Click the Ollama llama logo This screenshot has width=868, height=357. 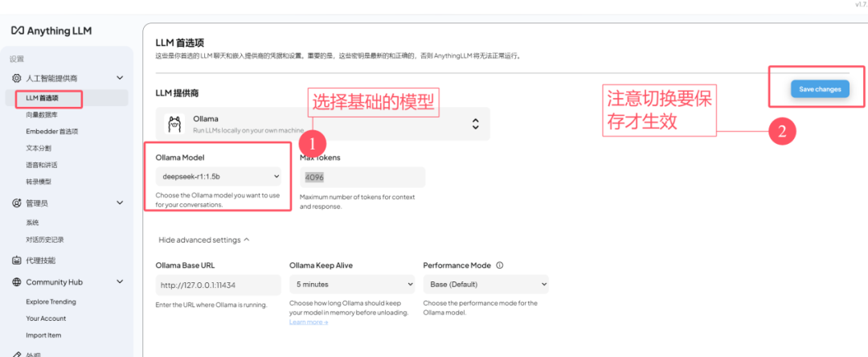174,124
